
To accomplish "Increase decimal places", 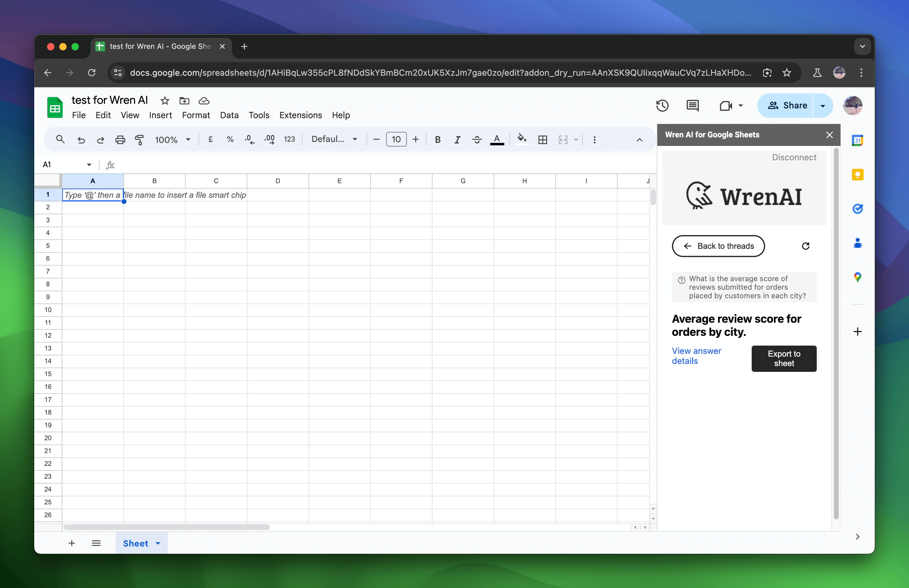I will click(269, 139).
